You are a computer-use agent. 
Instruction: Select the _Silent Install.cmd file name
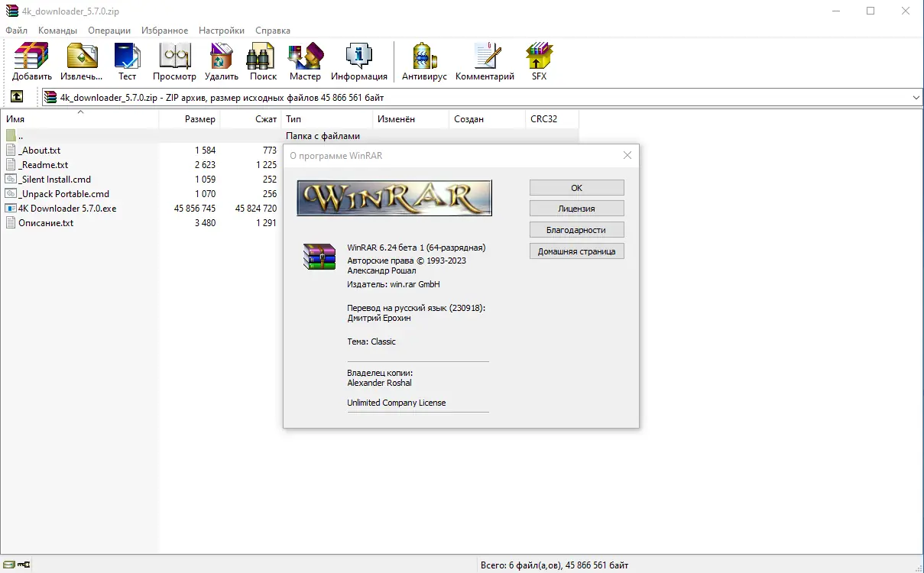click(x=55, y=180)
